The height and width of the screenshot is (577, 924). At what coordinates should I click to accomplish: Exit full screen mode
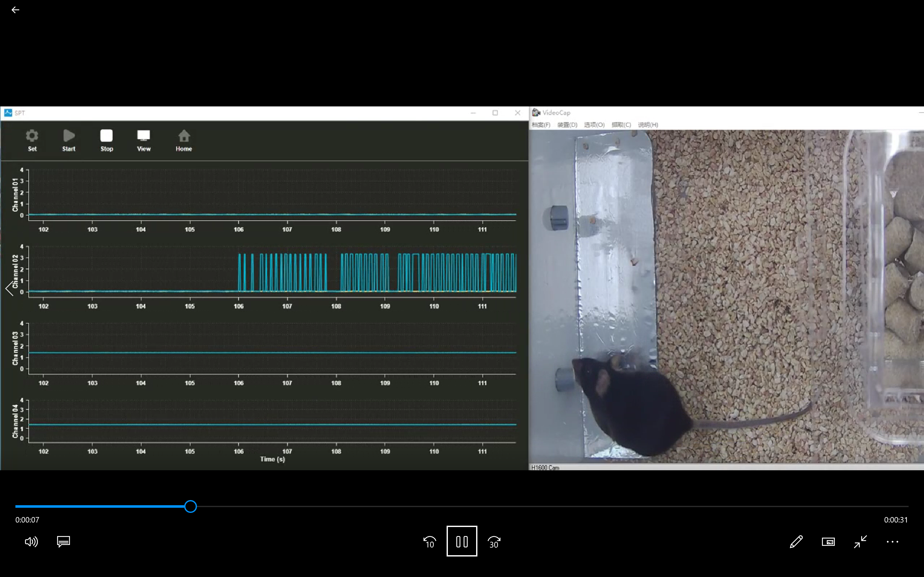click(x=860, y=541)
